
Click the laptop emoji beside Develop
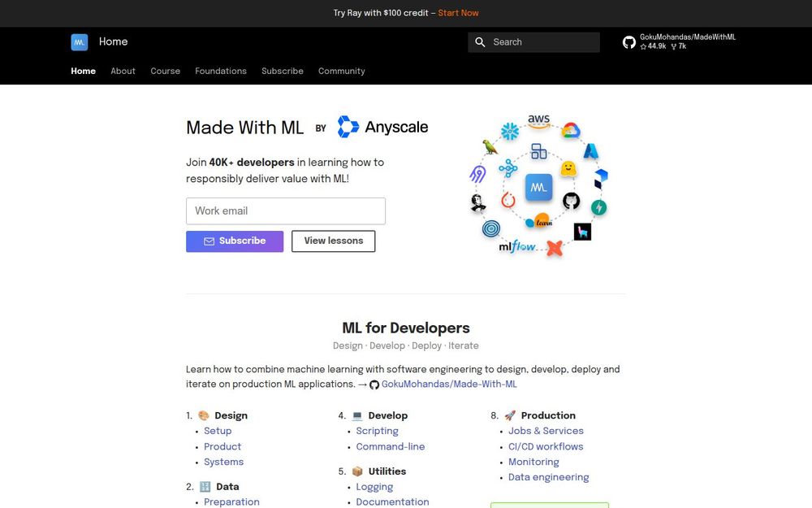357,415
